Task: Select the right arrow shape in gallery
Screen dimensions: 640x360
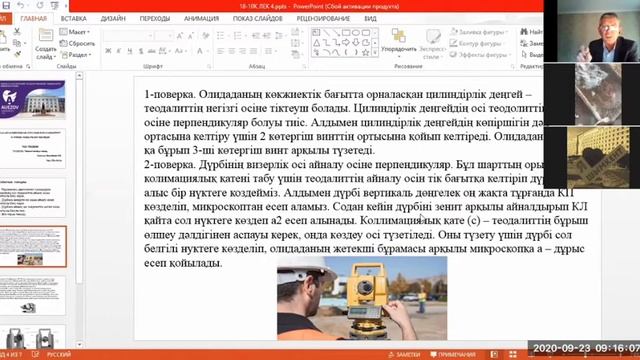Action: (346, 42)
